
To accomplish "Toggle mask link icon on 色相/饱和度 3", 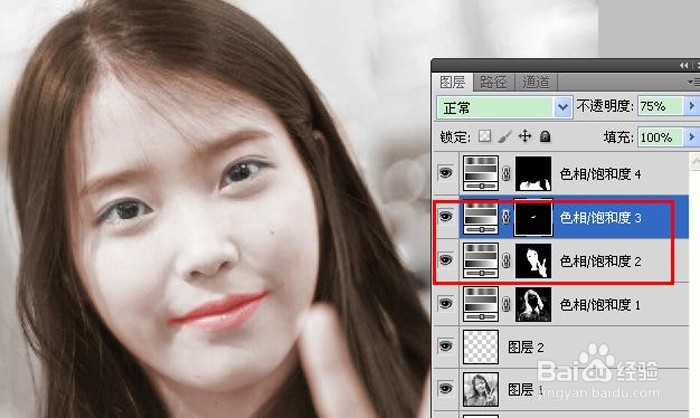I will coord(506,217).
